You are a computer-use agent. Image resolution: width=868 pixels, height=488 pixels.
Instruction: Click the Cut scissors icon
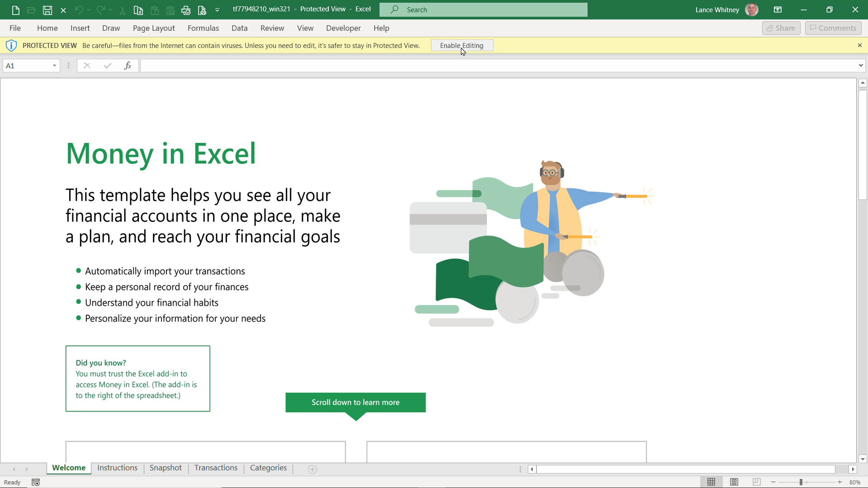122,9
